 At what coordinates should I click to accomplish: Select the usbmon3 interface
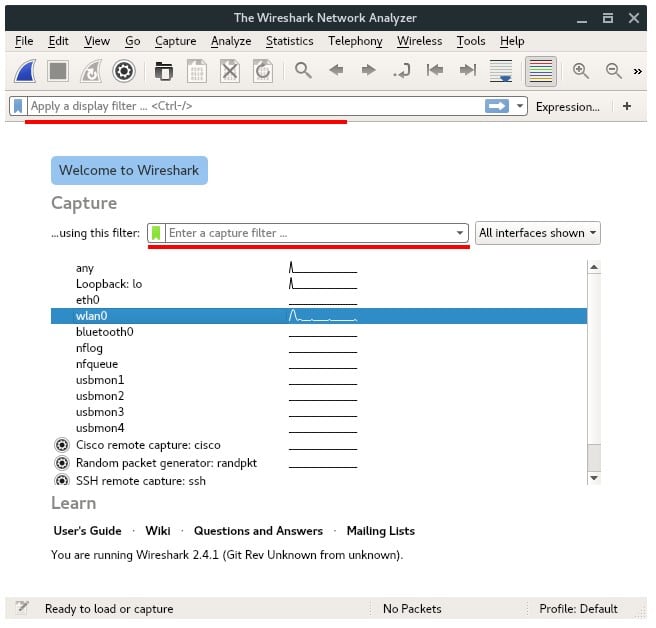click(319, 412)
